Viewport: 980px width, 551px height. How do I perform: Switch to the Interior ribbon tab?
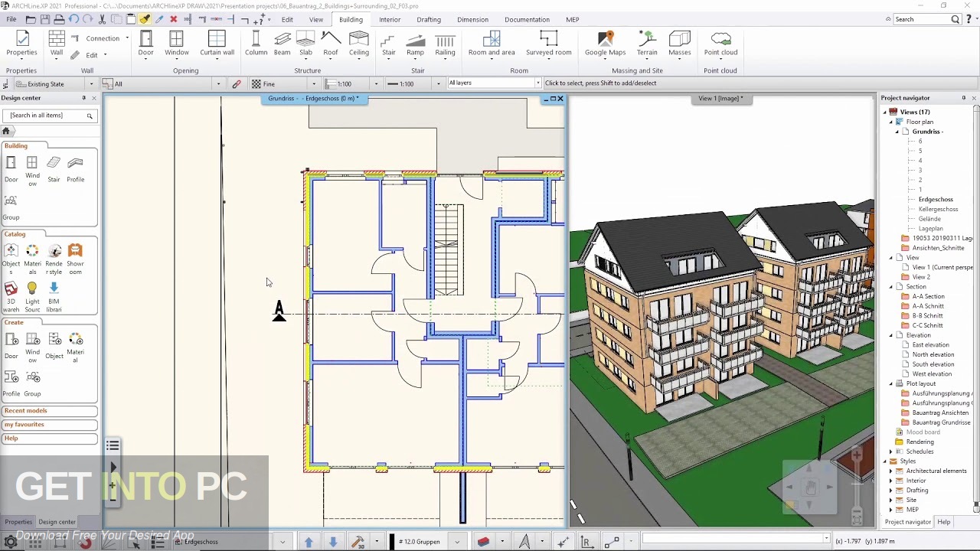[x=390, y=20]
